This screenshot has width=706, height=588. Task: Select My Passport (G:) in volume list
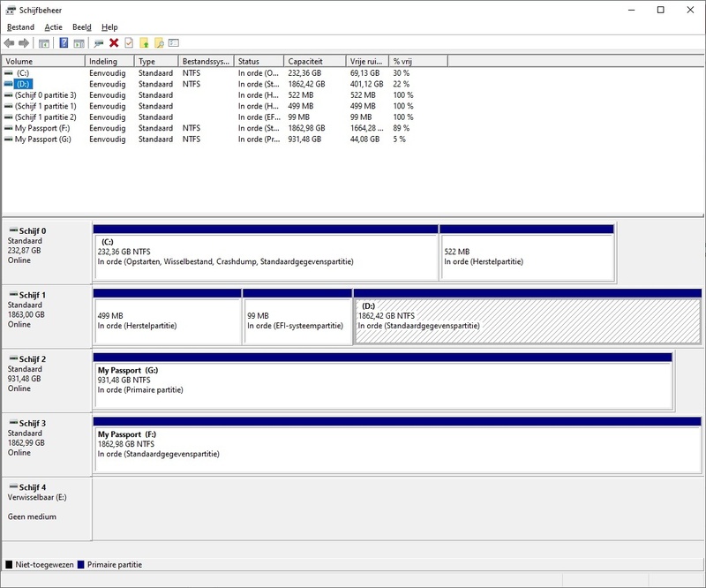click(42, 139)
